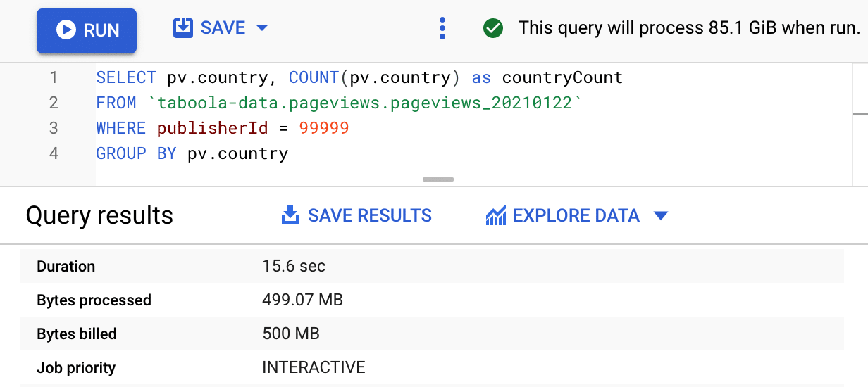Viewport: 868px width, 387px height.
Task: Click line number 4 in the editor gutter
Action: (x=54, y=153)
